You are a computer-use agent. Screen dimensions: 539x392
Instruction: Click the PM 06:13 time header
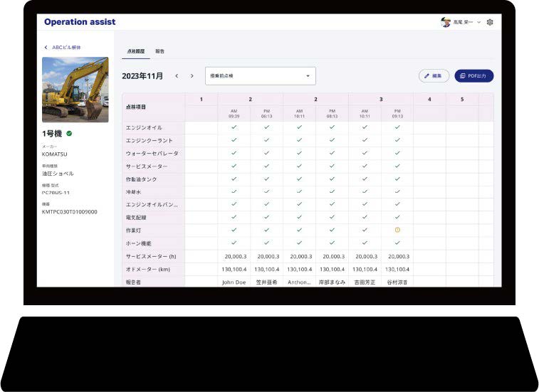267,114
